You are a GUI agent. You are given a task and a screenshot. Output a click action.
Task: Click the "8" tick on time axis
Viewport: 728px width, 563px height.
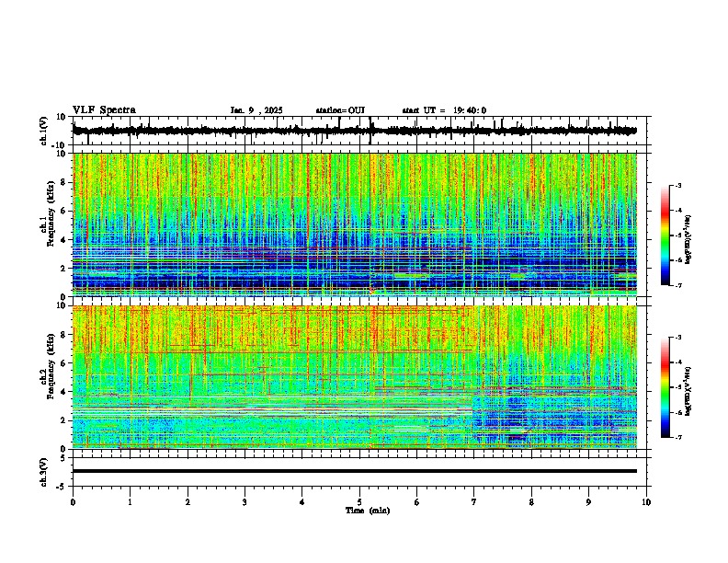(531, 502)
